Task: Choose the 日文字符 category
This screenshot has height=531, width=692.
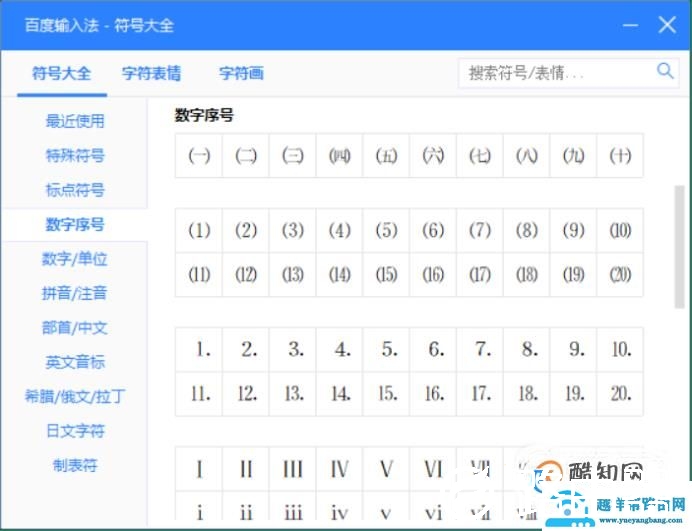Action: coord(75,431)
